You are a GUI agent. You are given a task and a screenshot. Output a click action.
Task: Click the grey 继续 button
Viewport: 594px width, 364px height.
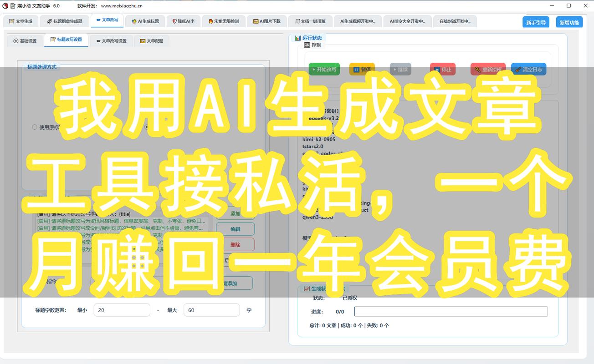[400, 70]
